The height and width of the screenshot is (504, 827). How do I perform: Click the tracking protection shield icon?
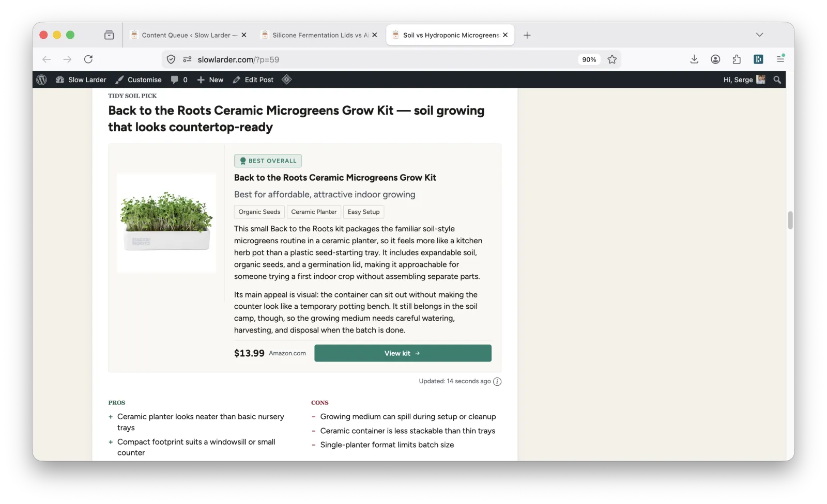[x=171, y=59]
